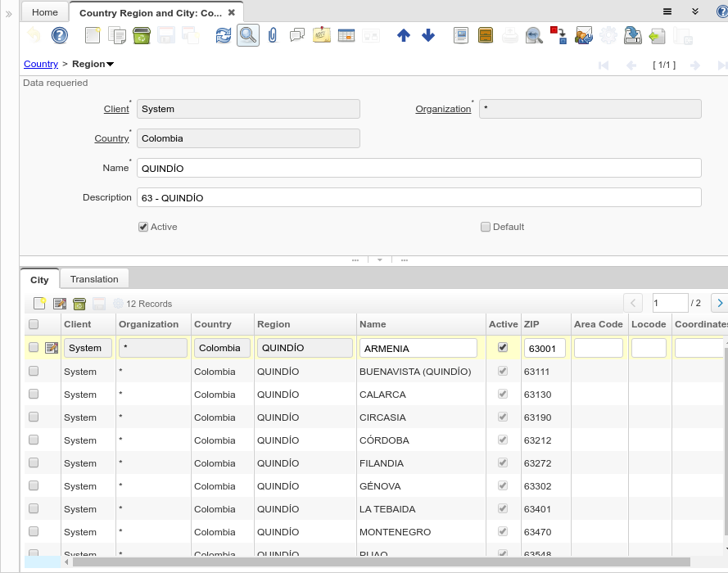Viewport: 728px width, 573px height.
Task: Refresh the record data
Action: tap(223, 35)
